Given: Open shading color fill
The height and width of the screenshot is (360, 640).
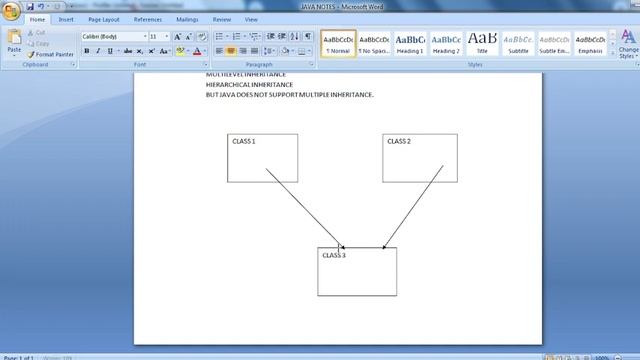Looking at the screenshot, I should 285,51.
